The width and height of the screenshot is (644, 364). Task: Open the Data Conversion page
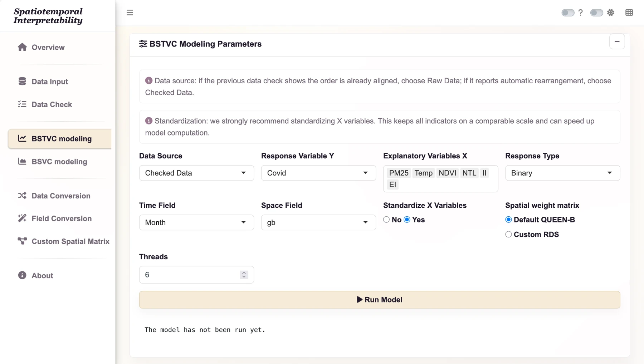[60, 196]
